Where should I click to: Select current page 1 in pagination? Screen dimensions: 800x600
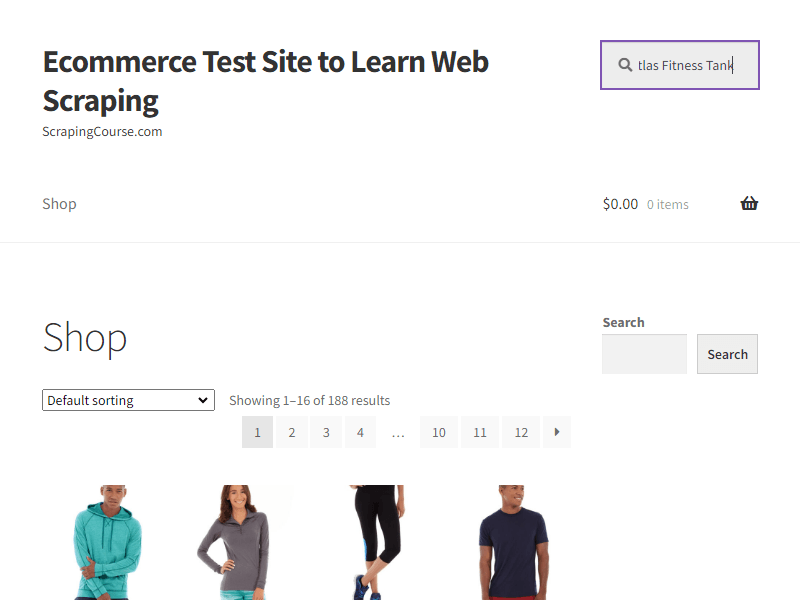[x=257, y=432]
